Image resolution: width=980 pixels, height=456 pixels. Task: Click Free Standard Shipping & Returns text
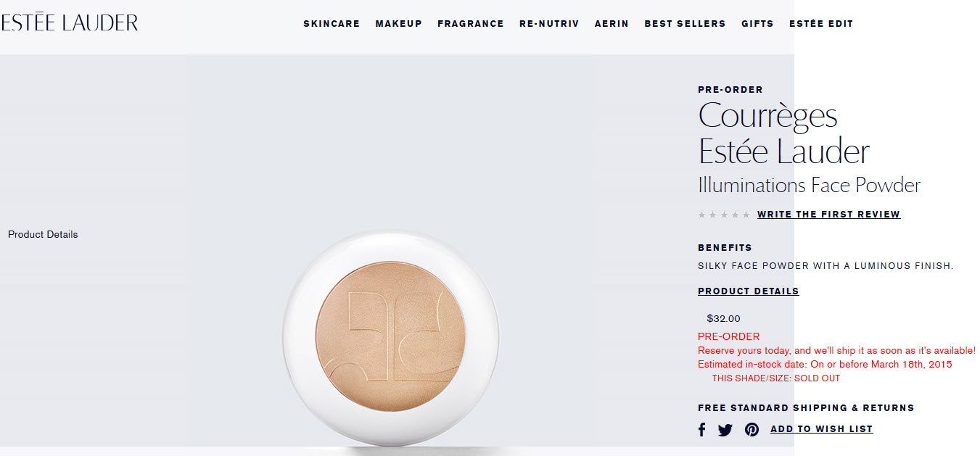[x=806, y=408]
